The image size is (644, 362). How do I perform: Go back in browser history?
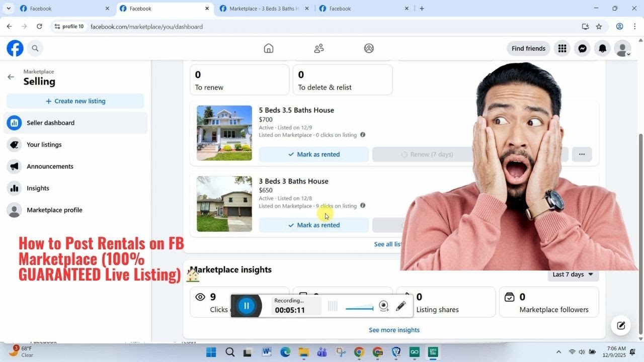point(9,27)
